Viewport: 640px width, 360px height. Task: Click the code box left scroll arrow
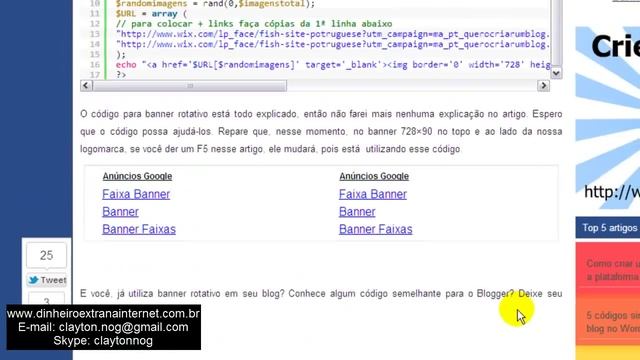click(86, 86)
